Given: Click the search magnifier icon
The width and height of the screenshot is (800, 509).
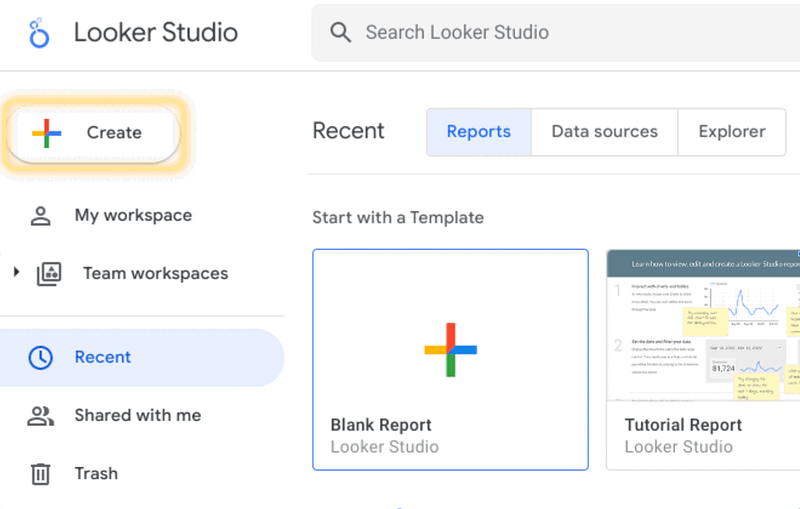Looking at the screenshot, I should click(x=341, y=32).
